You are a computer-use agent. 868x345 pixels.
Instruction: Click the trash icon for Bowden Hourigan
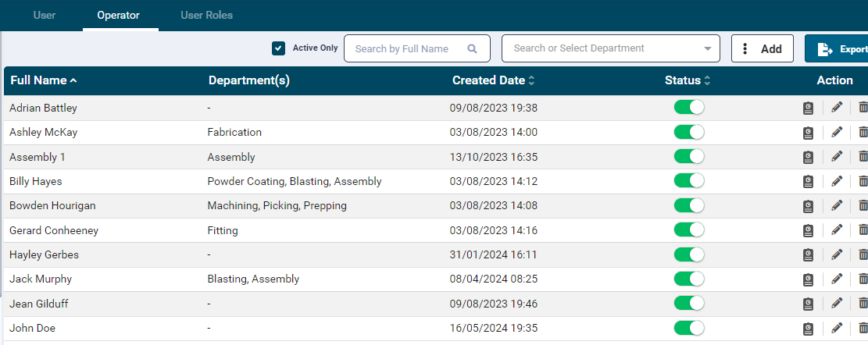[x=863, y=207]
